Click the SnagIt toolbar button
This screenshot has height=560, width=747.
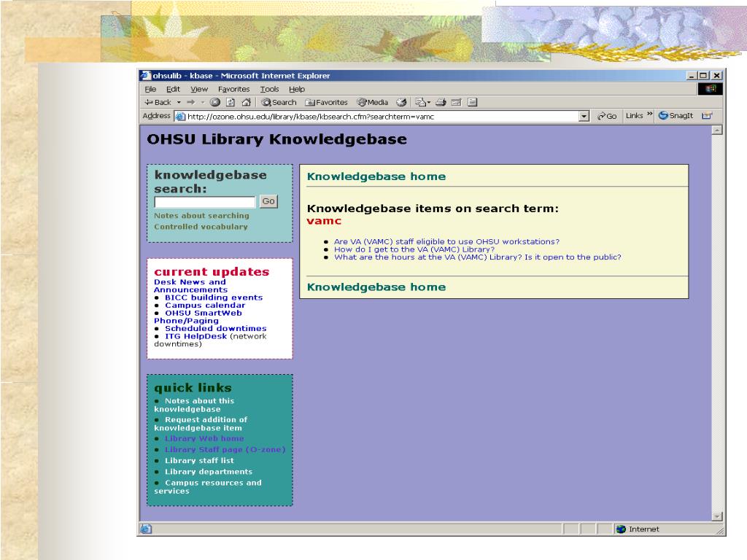point(676,115)
